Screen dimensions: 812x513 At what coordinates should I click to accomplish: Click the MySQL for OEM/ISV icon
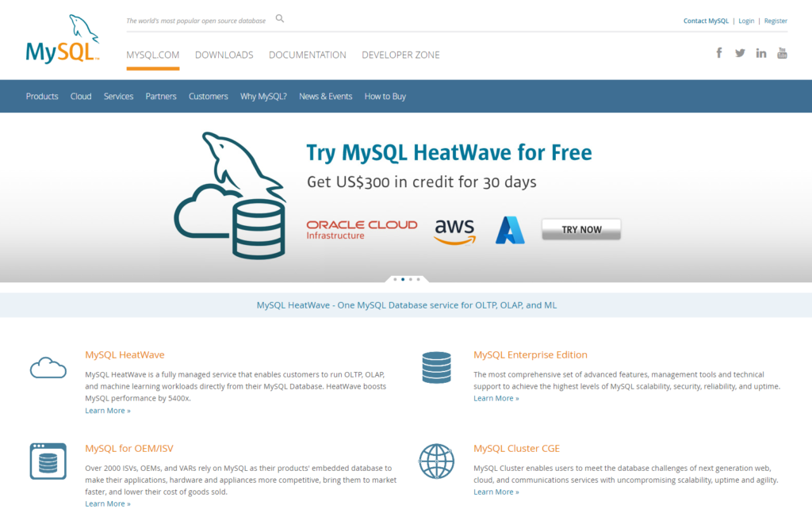pos(48,461)
